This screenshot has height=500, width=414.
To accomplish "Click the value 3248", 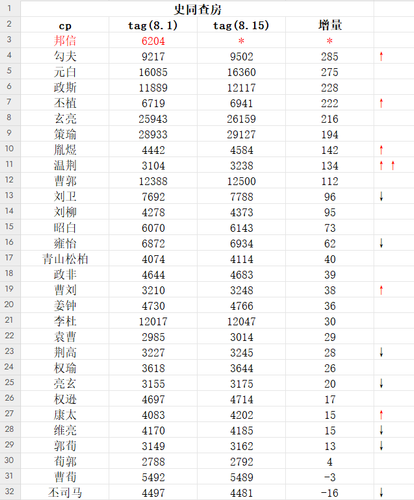I will point(241,290).
